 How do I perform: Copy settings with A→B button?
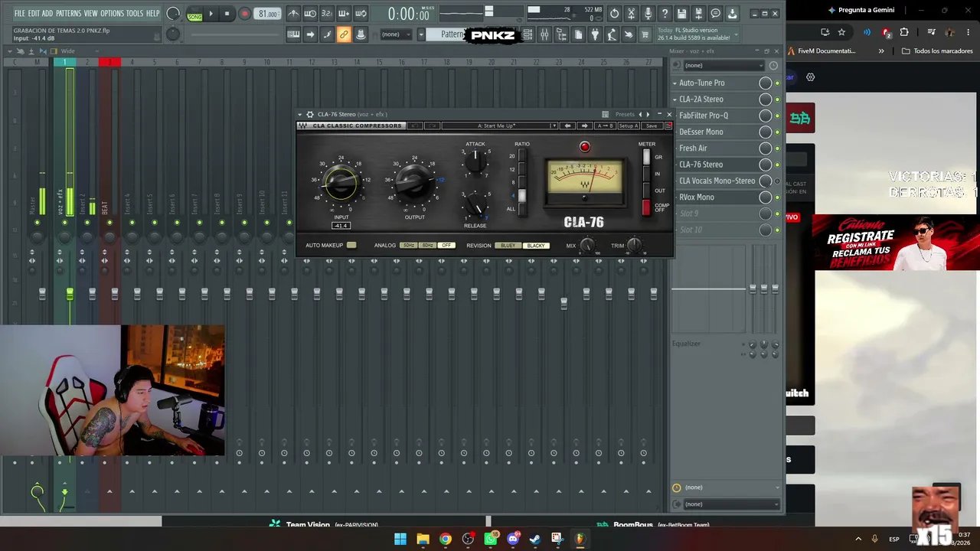pyautogui.click(x=605, y=126)
